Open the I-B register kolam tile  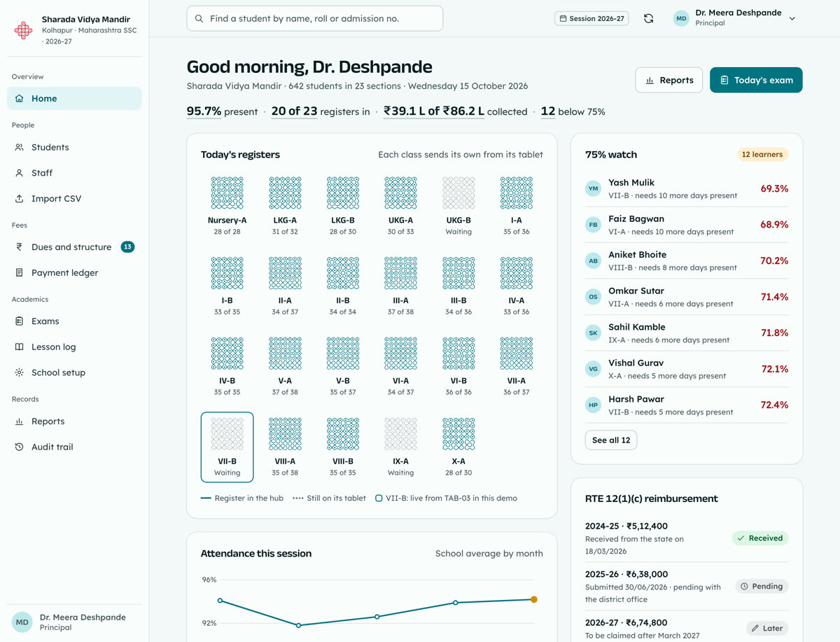point(227,286)
